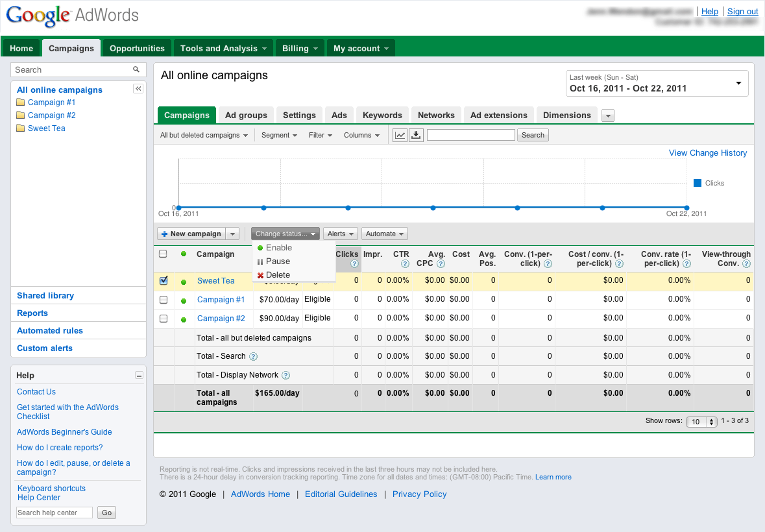Open the Alerts dropdown
765x532 pixels.
pos(341,234)
